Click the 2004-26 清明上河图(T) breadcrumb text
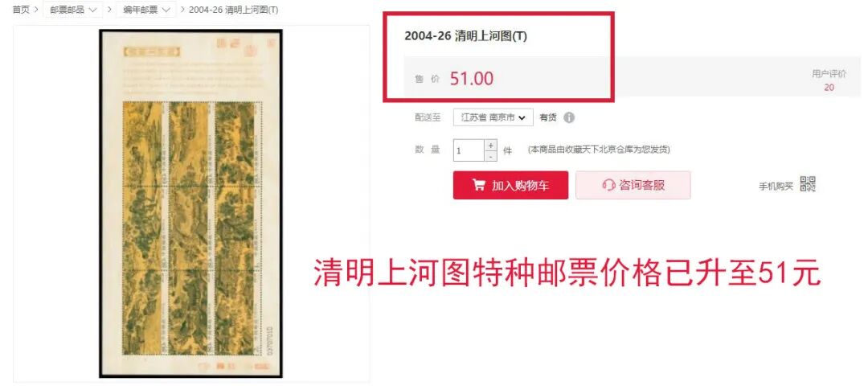This screenshot has width=868, height=386. coord(234,10)
